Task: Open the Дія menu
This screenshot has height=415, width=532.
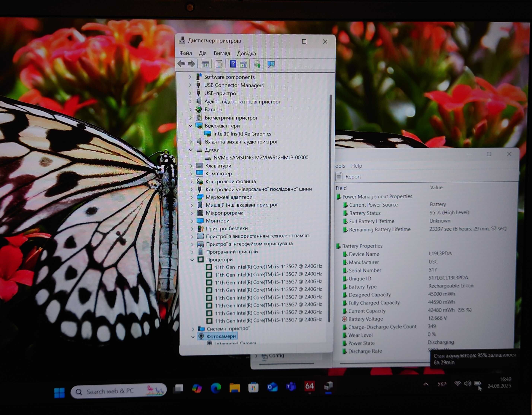Action: [203, 53]
